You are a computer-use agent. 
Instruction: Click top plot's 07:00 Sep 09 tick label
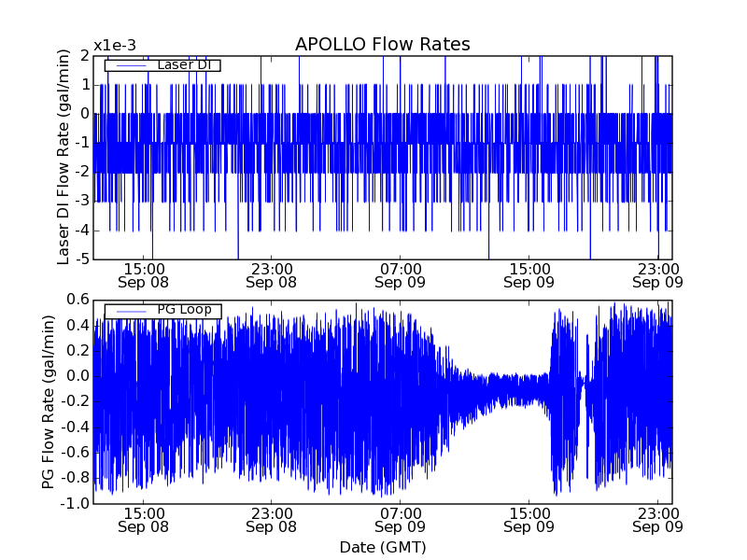pos(401,274)
